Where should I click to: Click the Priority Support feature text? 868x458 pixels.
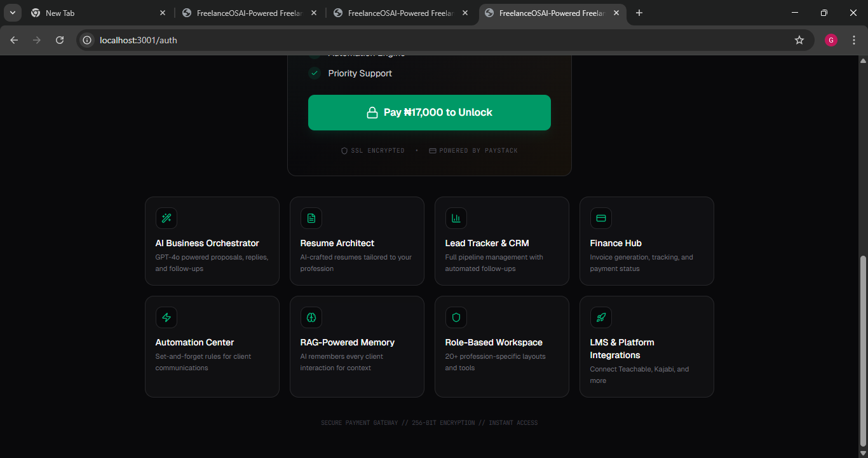[x=360, y=73]
